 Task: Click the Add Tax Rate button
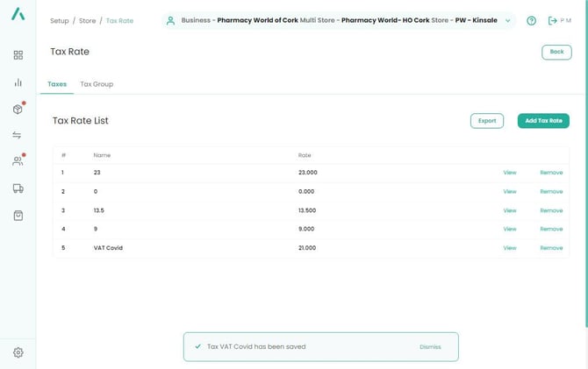point(543,121)
